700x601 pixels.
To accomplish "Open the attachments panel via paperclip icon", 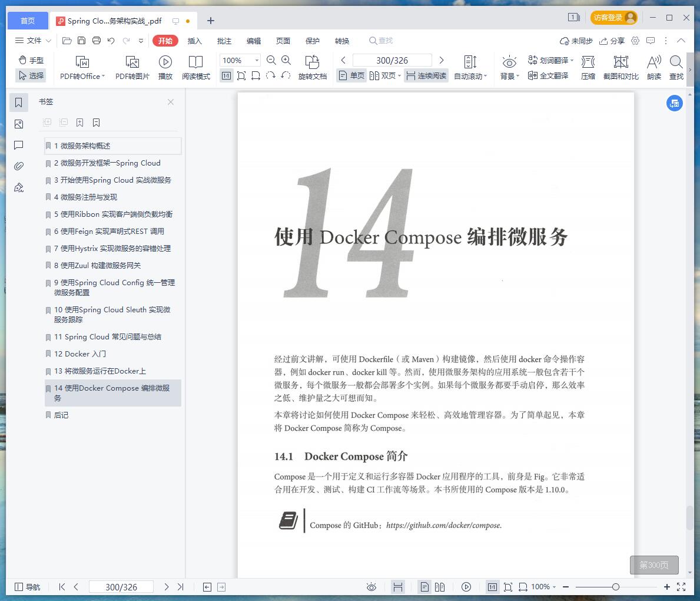I will pos(19,166).
